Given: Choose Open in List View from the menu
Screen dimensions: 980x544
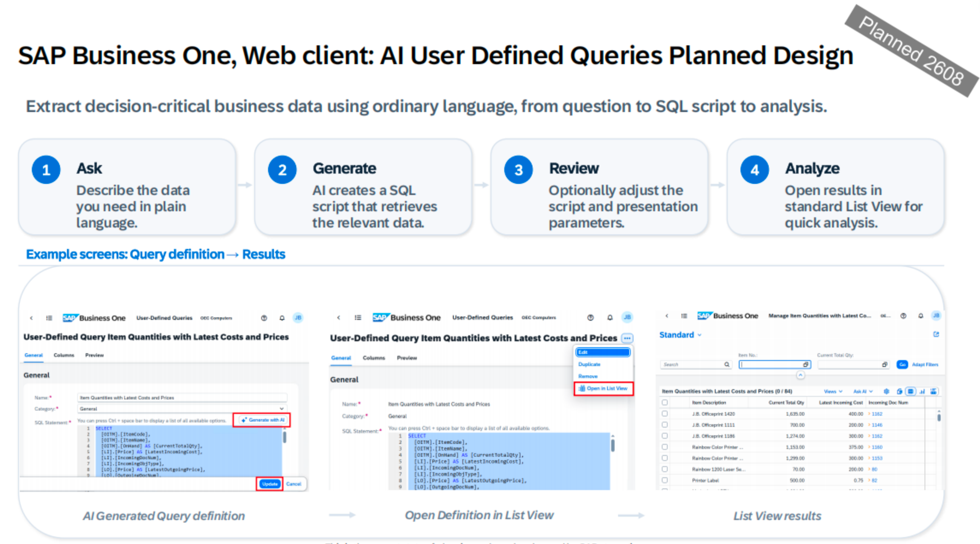Looking at the screenshot, I should tap(603, 388).
